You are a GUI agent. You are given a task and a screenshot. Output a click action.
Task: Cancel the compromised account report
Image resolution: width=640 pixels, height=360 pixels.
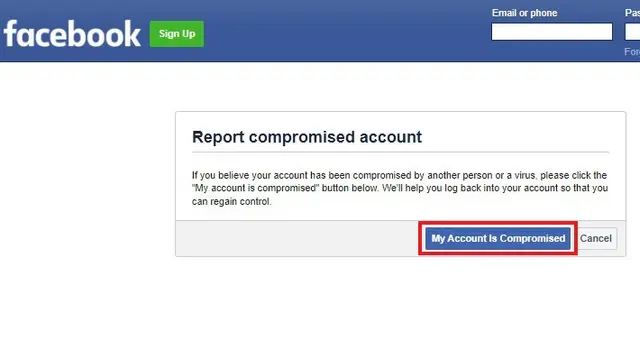(x=596, y=238)
